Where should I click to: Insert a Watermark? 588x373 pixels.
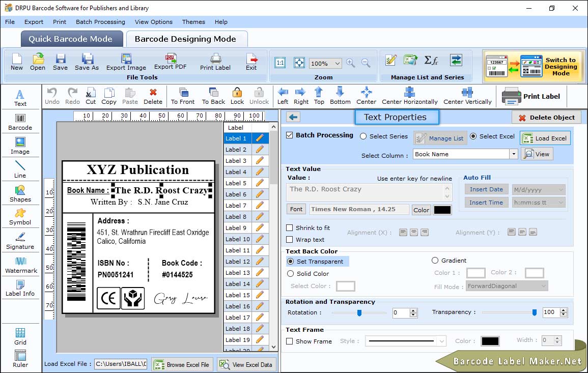pyautogui.click(x=20, y=265)
